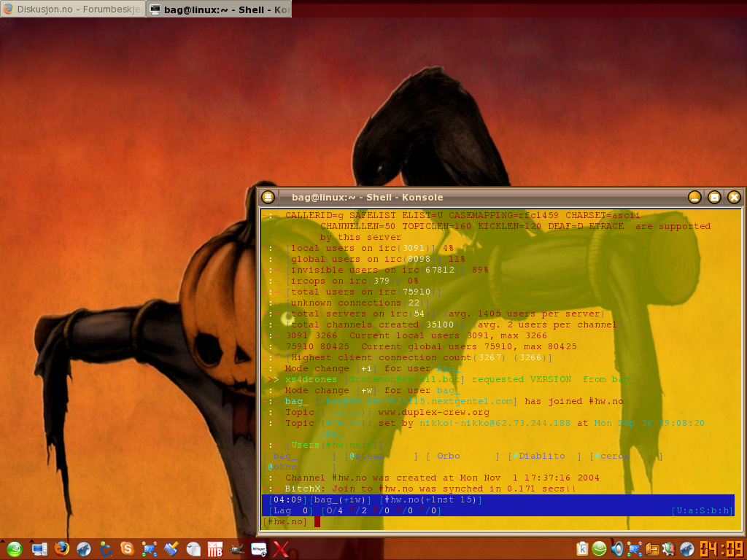Minimize the Konsole window
Image resolution: width=747 pixels, height=560 pixels.
pos(694,197)
